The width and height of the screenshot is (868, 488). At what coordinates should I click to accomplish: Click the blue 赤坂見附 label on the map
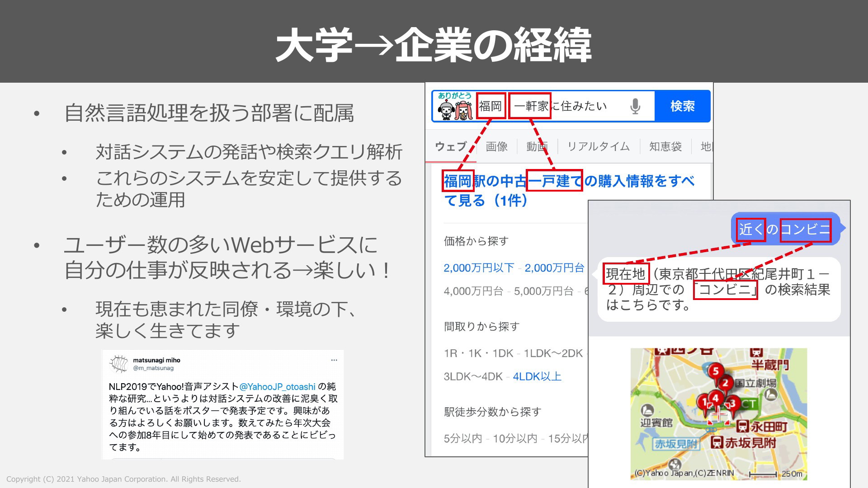pyautogui.click(x=676, y=444)
